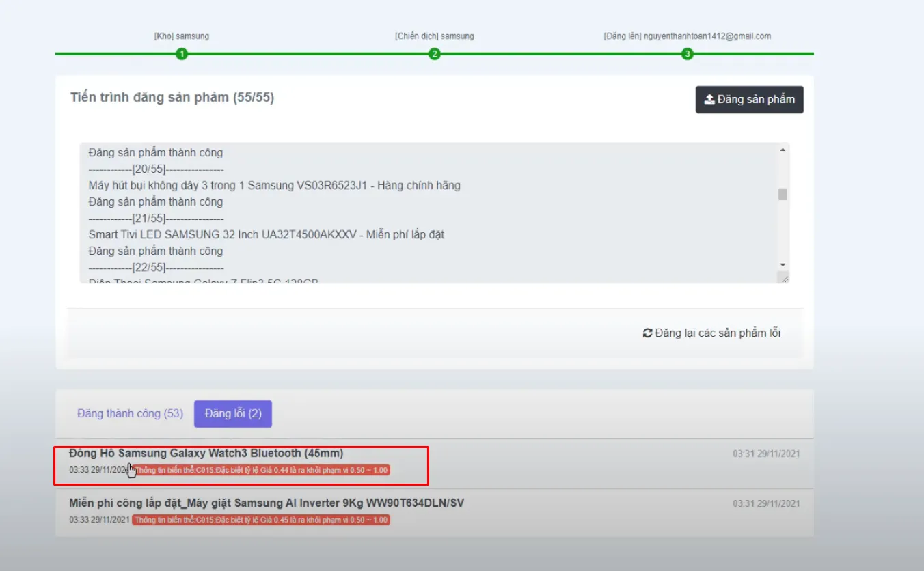This screenshot has height=571, width=924.
Task: Switch to the "Đăng thành công (53)" tab
Action: pos(130,413)
